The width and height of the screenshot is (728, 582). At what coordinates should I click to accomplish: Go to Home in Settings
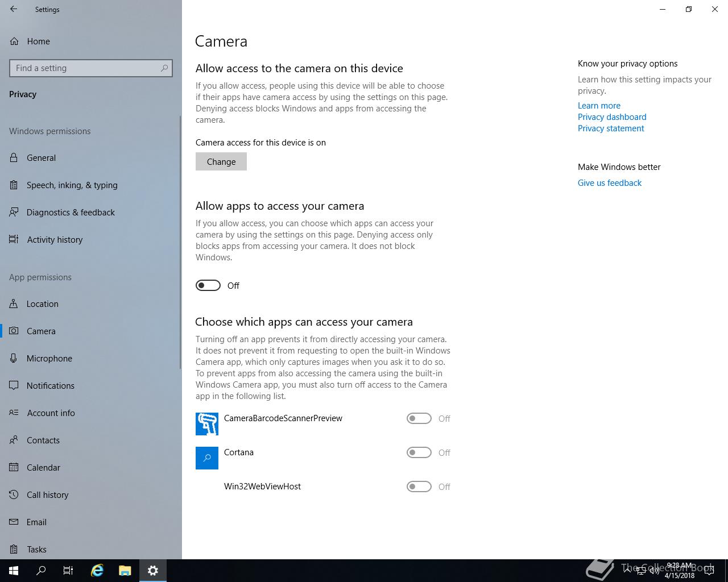tap(38, 41)
